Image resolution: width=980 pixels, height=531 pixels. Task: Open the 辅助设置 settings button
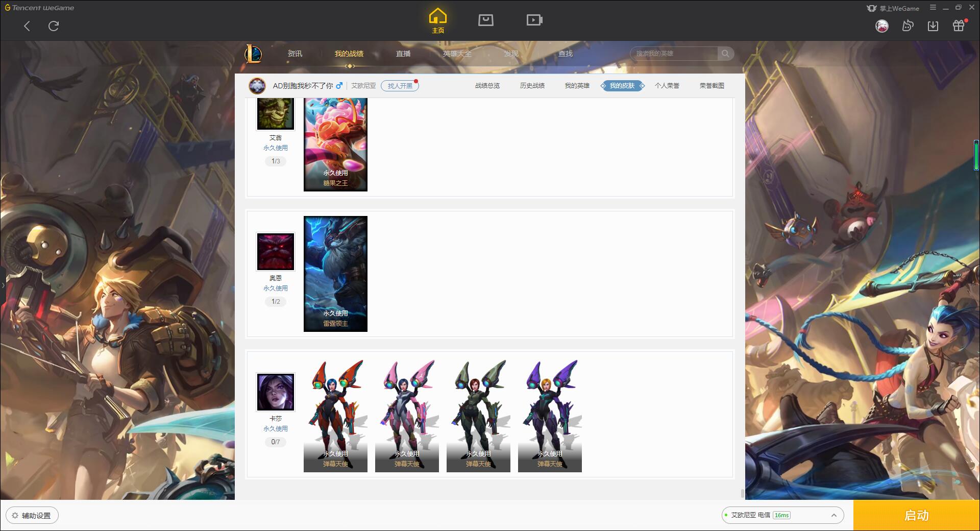(32, 516)
